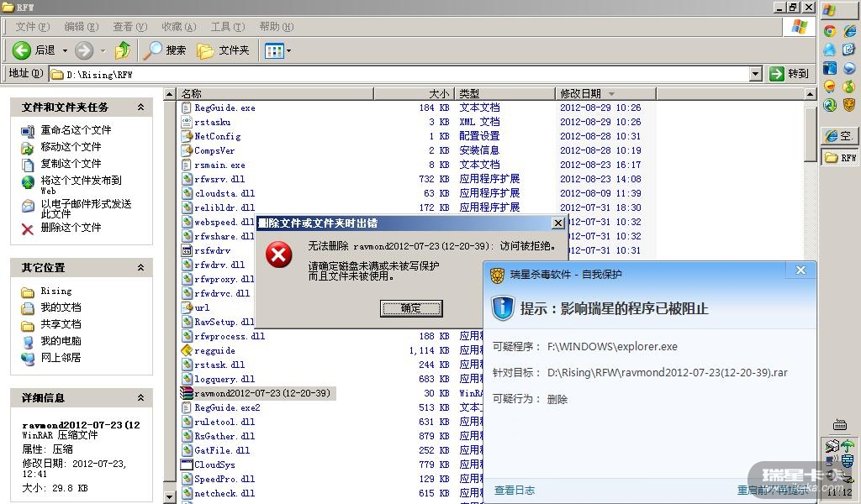
Task: Sort the file list by 类型 column
Action: [504, 94]
